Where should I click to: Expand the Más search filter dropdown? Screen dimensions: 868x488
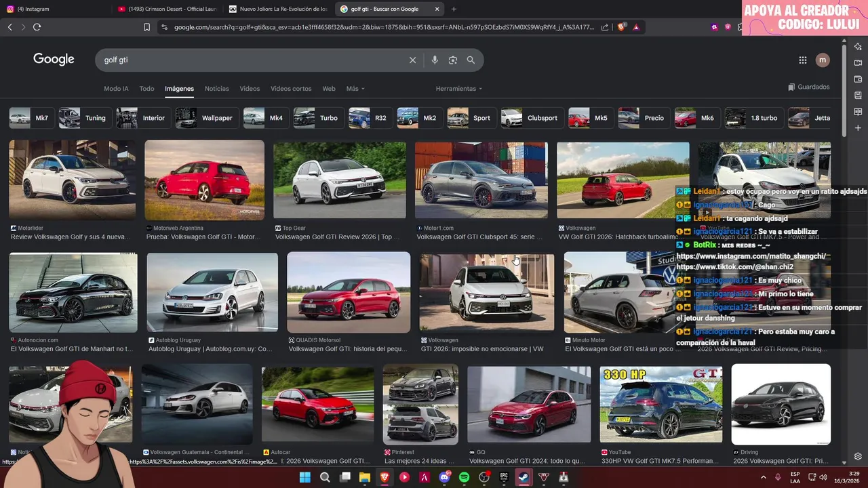tap(355, 89)
